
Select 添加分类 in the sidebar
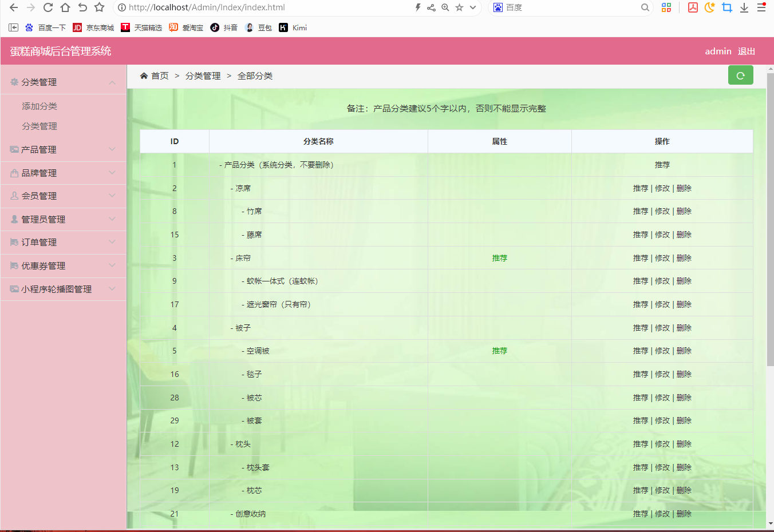(39, 106)
